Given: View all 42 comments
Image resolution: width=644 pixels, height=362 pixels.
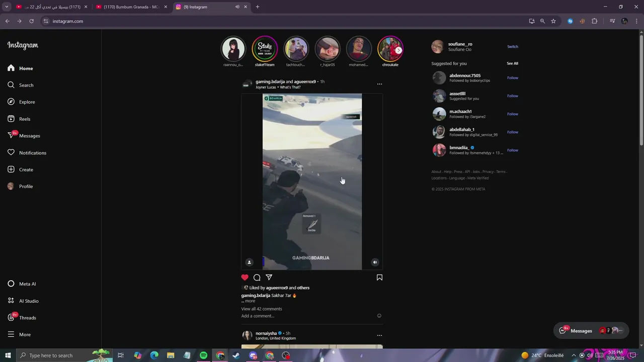Looking at the screenshot, I should pyautogui.click(x=262, y=309).
